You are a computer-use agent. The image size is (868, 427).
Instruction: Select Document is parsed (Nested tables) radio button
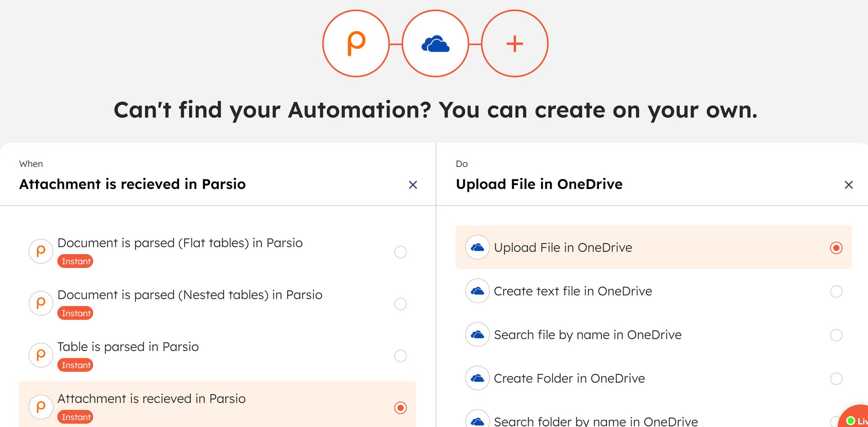(400, 304)
